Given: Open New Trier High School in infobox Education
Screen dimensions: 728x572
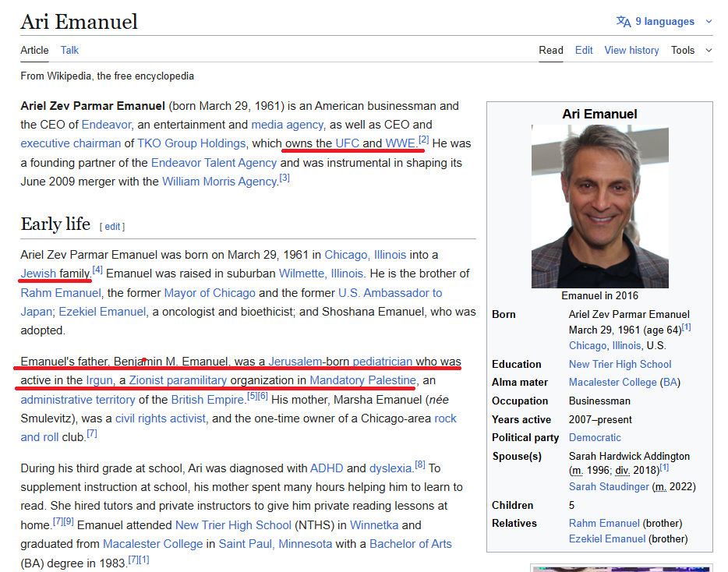Looking at the screenshot, I should (620, 364).
